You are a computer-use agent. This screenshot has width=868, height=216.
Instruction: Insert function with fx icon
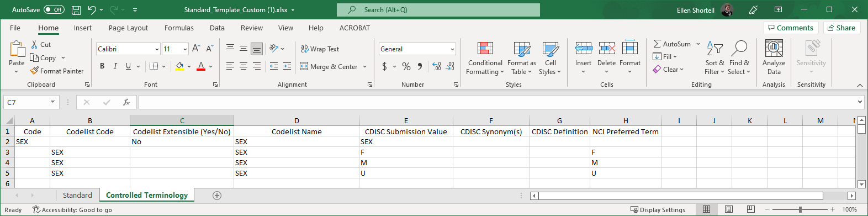pos(126,102)
